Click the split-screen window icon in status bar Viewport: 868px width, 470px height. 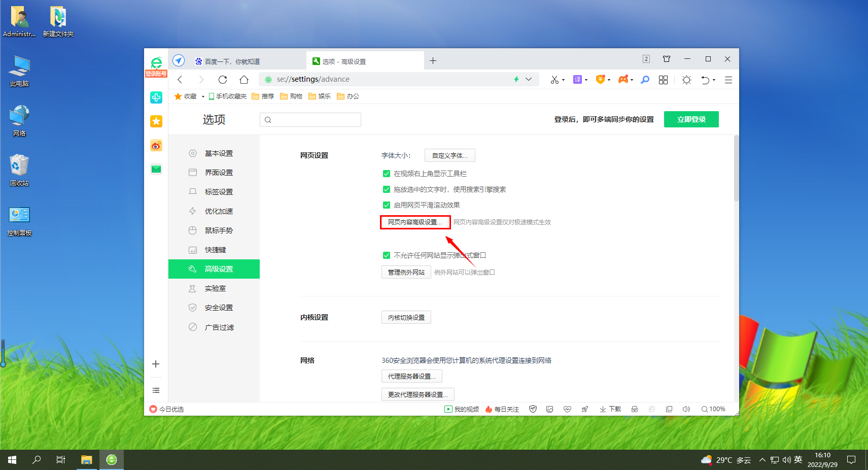[x=669, y=409]
